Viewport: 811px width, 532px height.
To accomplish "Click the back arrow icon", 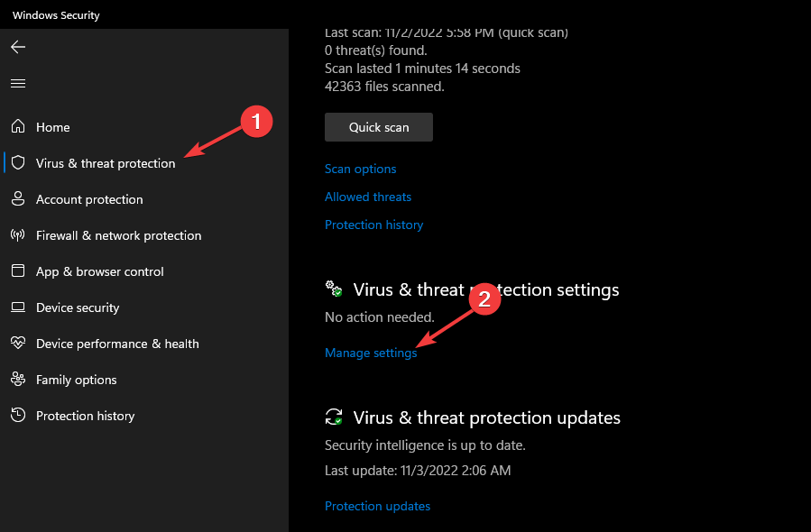I will tap(17, 47).
